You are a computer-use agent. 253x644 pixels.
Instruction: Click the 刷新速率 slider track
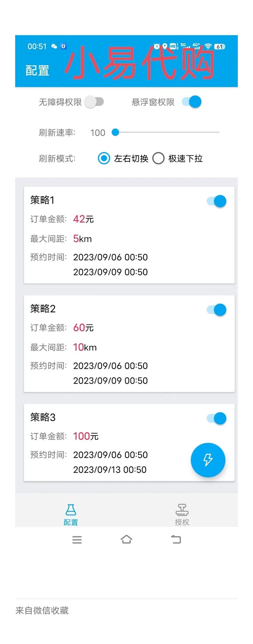[166, 132]
